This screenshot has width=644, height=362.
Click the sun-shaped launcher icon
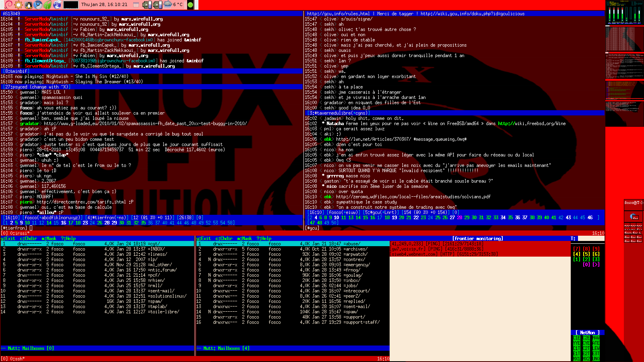tap(19, 5)
